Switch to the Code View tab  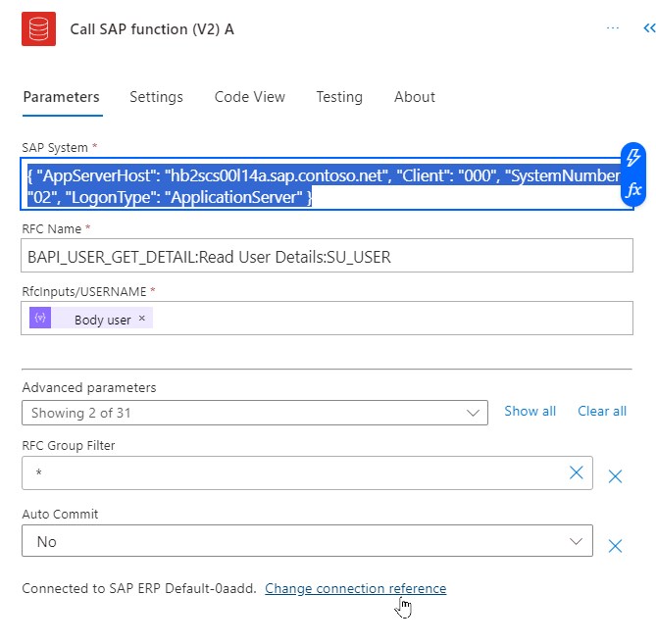pyautogui.click(x=250, y=97)
